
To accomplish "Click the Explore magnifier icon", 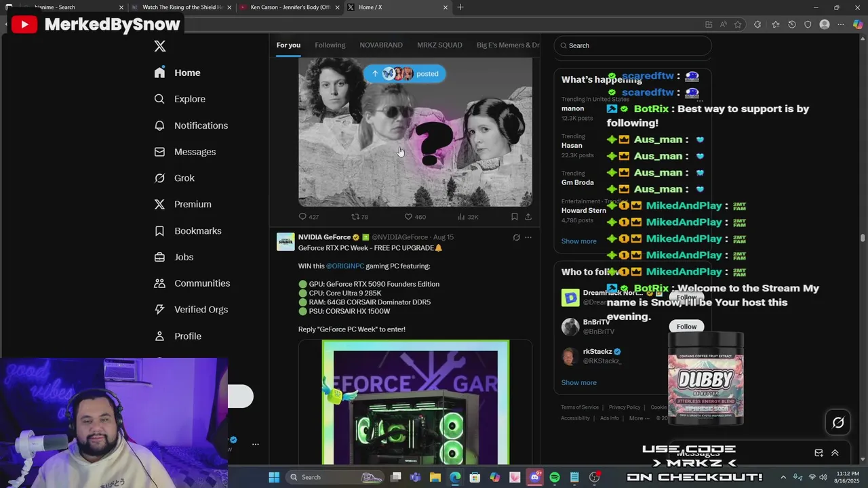I will pos(159,99).
